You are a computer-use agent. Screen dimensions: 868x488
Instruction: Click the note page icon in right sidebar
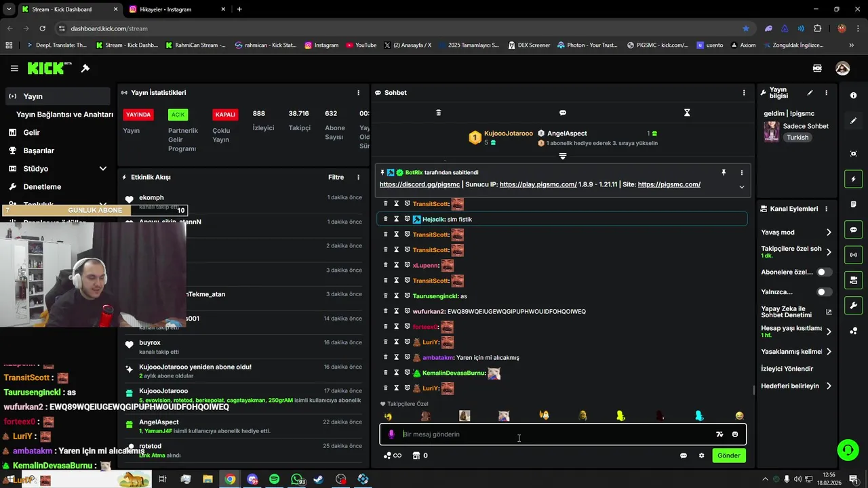tap(854, 205)
